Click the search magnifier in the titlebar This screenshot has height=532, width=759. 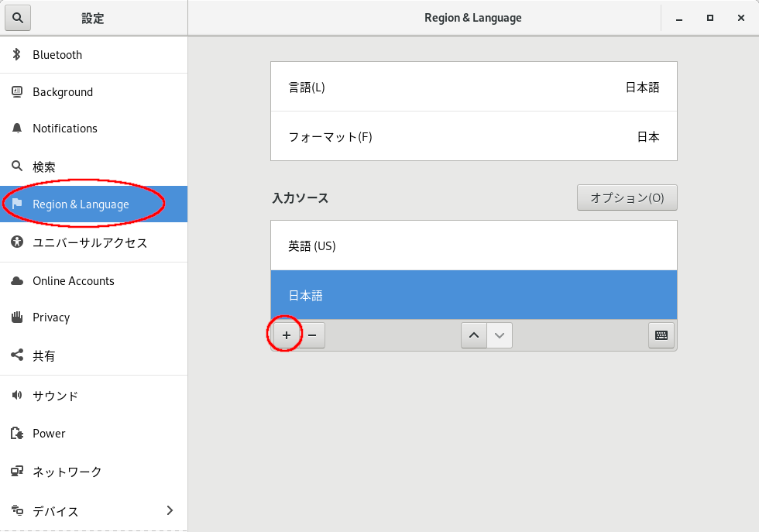click(x=17, y=17)
